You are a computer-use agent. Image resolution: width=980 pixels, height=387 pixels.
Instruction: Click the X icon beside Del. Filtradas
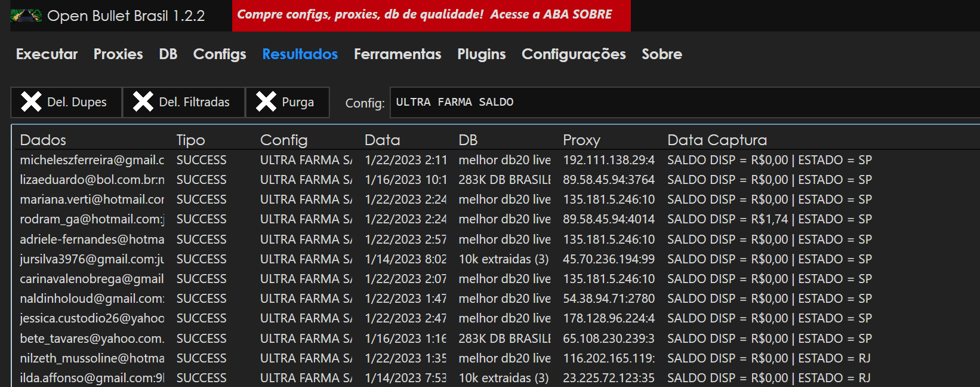pos(143,102)
